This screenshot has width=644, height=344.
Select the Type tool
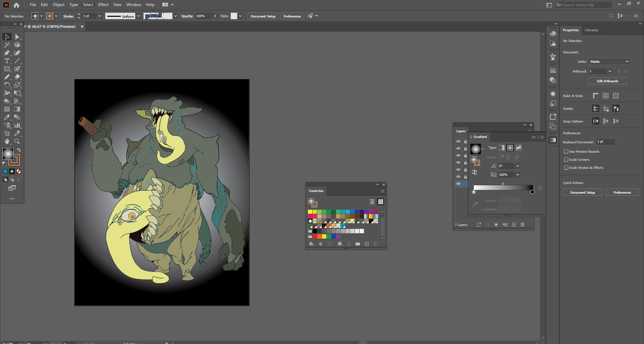coord(7,61)
